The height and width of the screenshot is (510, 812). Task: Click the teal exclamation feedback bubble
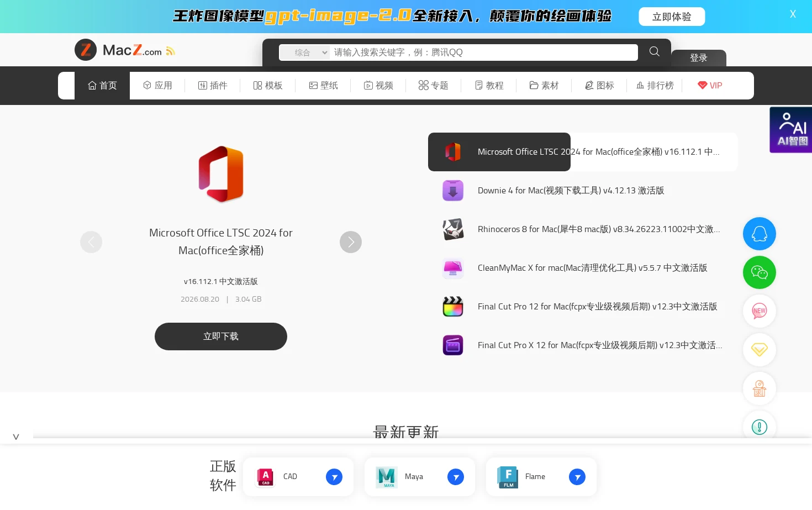tap(760, 427)
